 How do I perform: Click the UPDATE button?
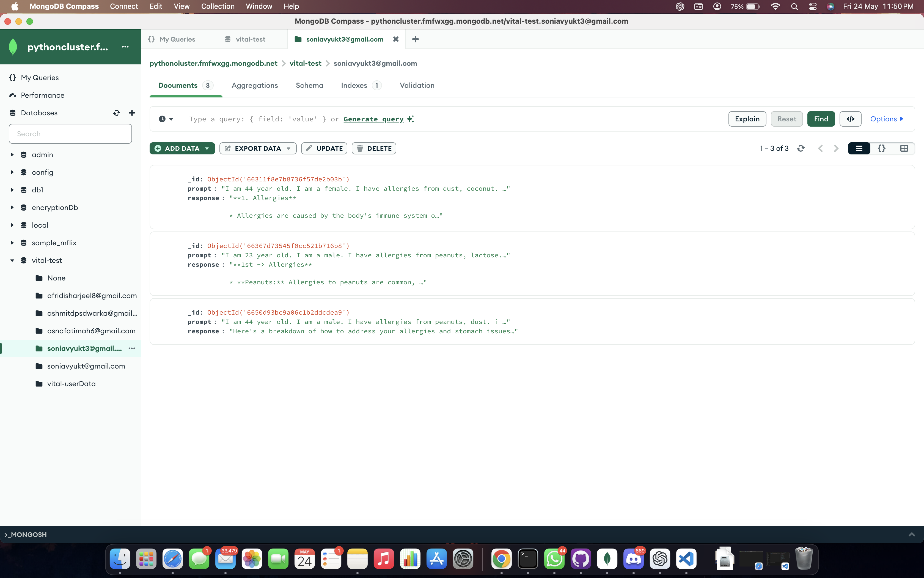[x=324, y=148]
